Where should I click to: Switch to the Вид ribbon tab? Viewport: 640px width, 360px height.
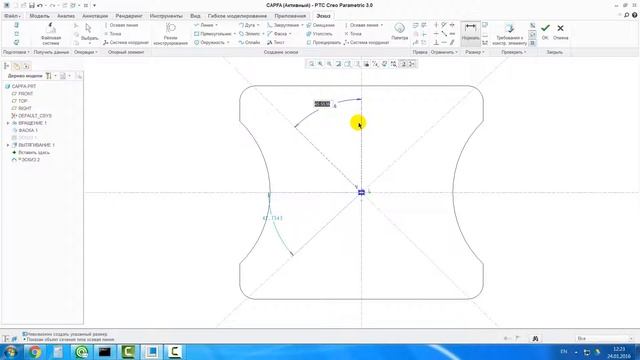point(195,16)
